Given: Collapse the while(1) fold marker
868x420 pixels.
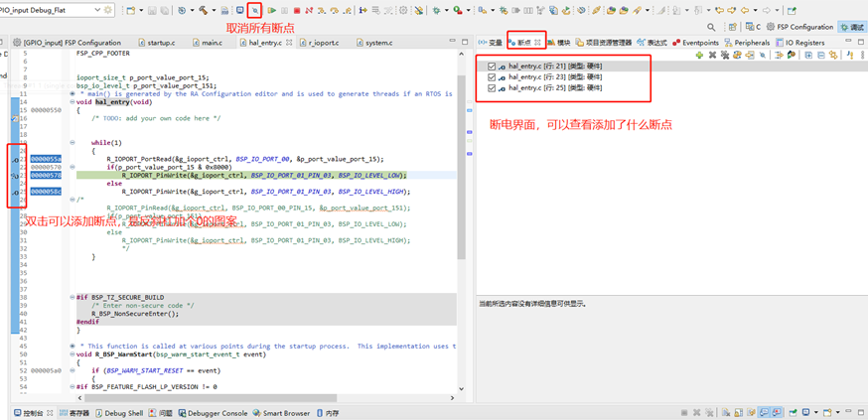Looking at the screenshot, I should pos(72,143).
